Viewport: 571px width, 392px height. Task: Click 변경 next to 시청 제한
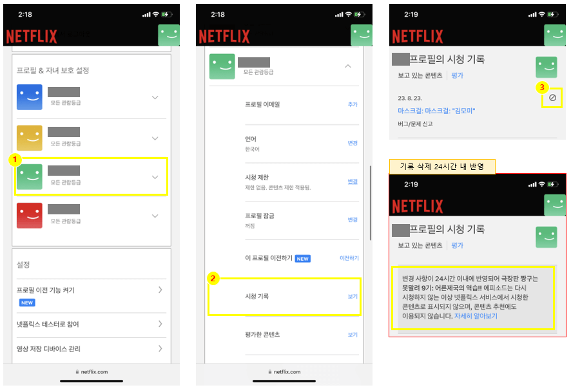tap(353, 181)
